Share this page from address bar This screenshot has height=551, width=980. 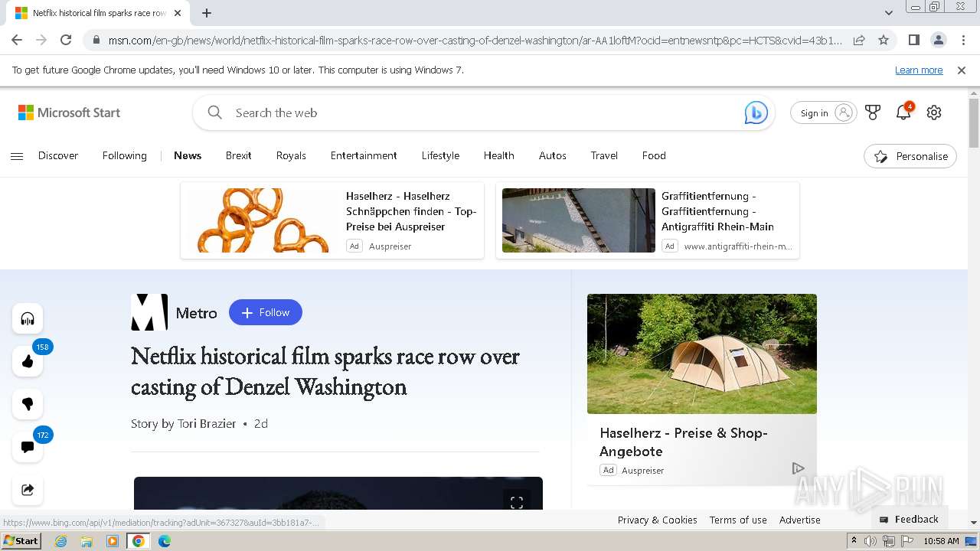coord(859,40)
